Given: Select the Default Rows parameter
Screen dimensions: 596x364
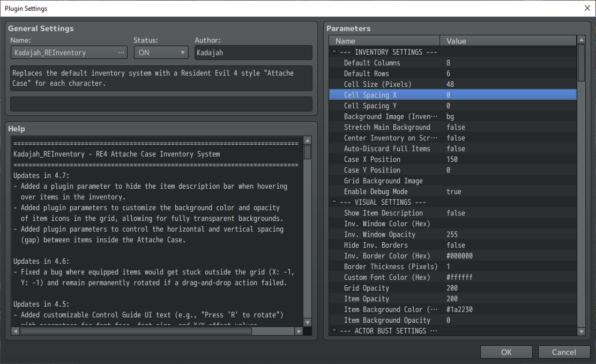Looking at the screenshot, I should click(453, 73).
